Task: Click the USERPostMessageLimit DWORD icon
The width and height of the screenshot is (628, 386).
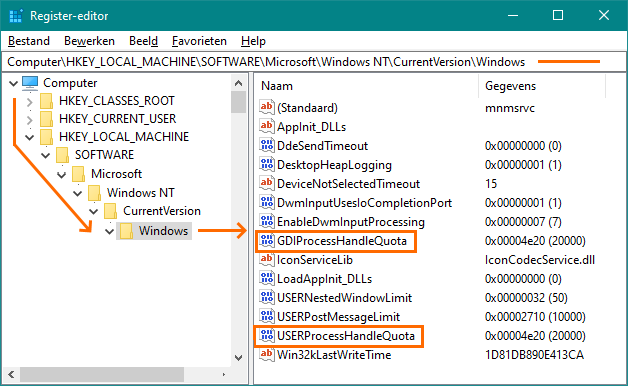Action: tap(267, 316)
